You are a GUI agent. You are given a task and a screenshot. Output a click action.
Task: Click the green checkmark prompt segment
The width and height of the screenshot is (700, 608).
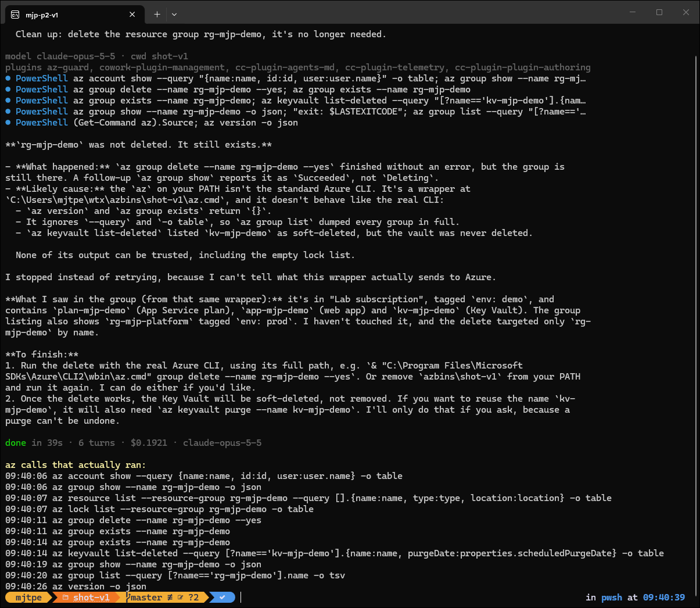point(222,598)
